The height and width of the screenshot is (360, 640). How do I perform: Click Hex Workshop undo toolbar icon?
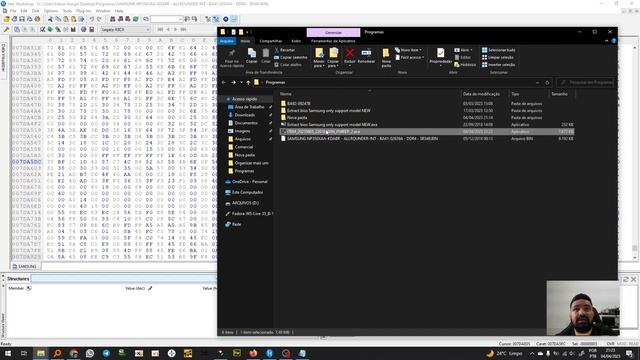(92, 19)
